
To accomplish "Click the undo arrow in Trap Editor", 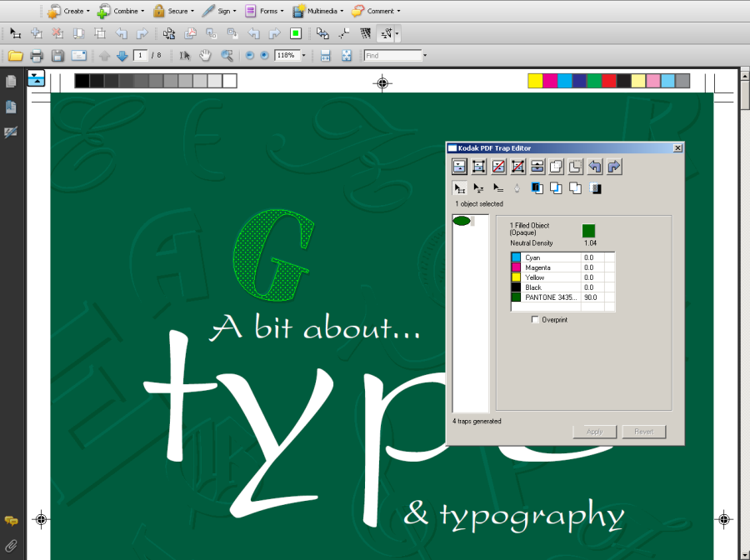I will pos(594,167).
